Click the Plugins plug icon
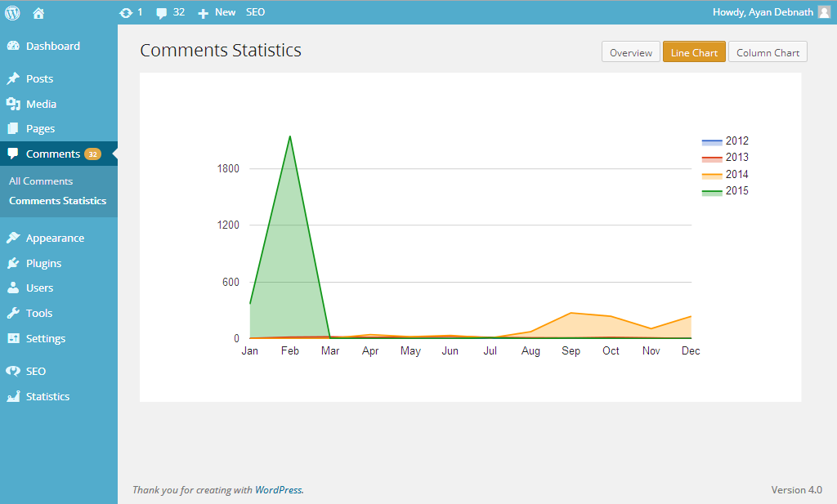This screenshot has height=504, width=837. point(13,263)
